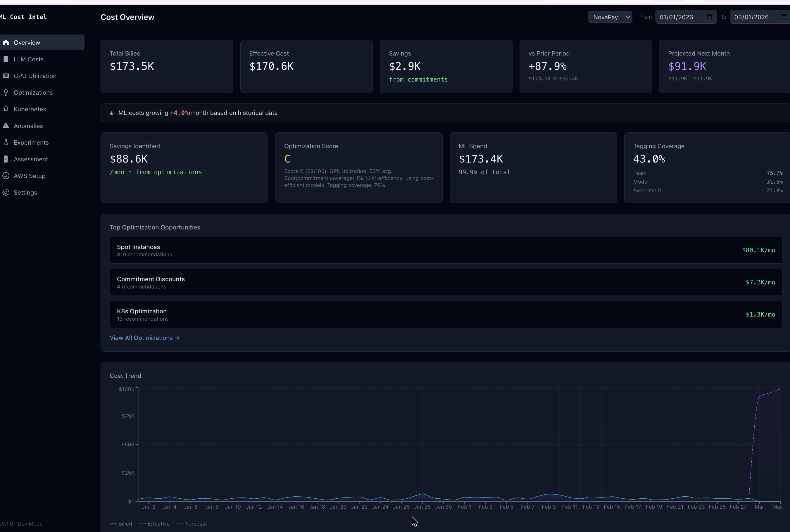Open the NovaPay account dropdown
This screenshot has height=532, width=790.
(610, 17)
